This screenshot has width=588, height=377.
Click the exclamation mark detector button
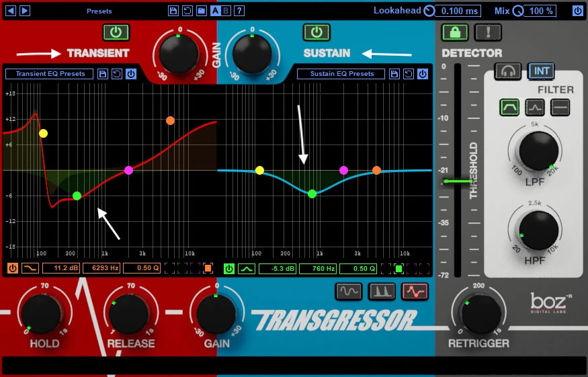pos(488,33)
